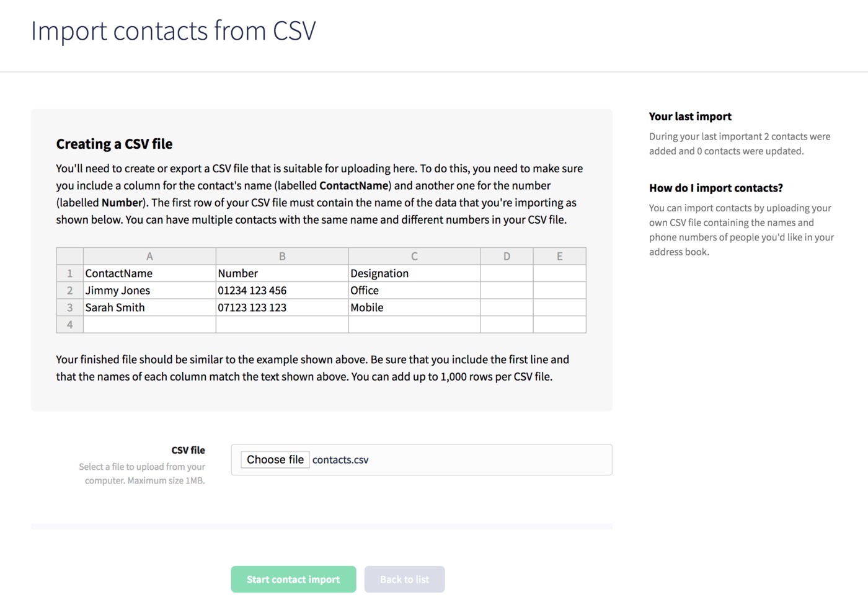Screen dimensions: 868x613
Task: Click row number 1 in the example table
Action: point(69,273)
